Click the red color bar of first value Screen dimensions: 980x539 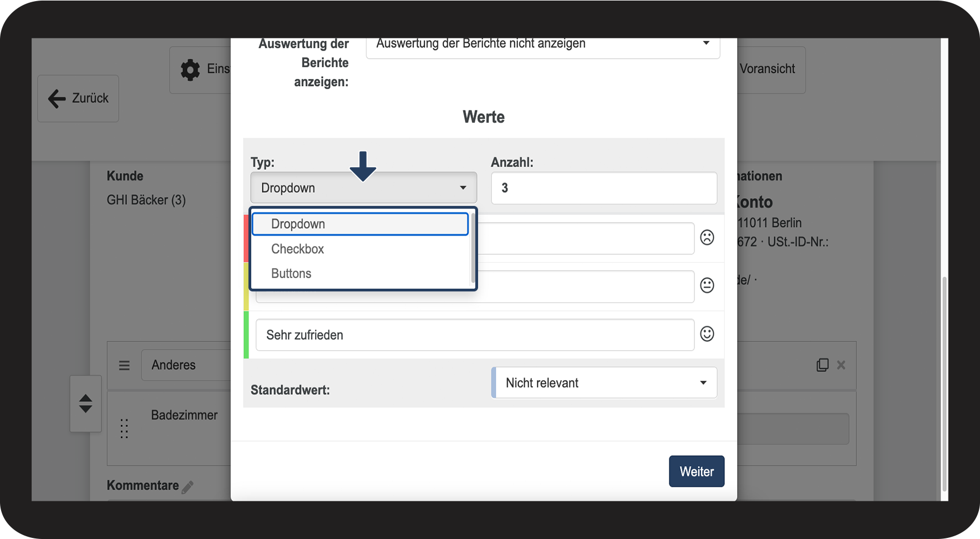tap(246, 239)
